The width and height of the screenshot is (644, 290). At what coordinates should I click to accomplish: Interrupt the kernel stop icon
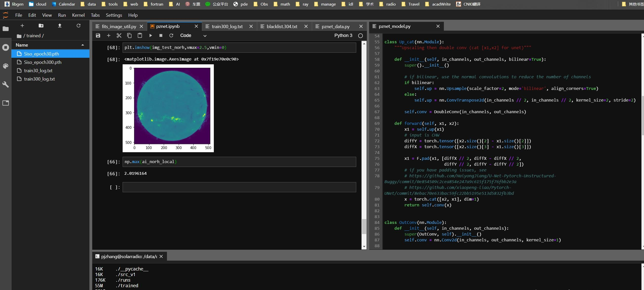tap(161, 35)
